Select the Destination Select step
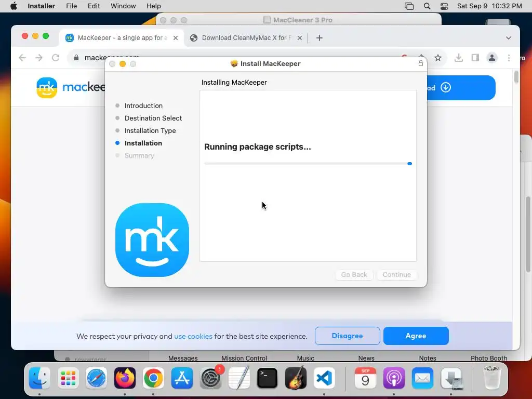The height and width of the screenshot is (399, 532). click(153, 118)
